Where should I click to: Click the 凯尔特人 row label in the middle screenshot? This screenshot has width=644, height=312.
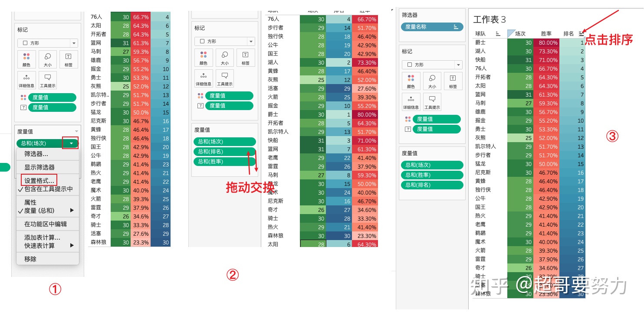coord(278,132)
